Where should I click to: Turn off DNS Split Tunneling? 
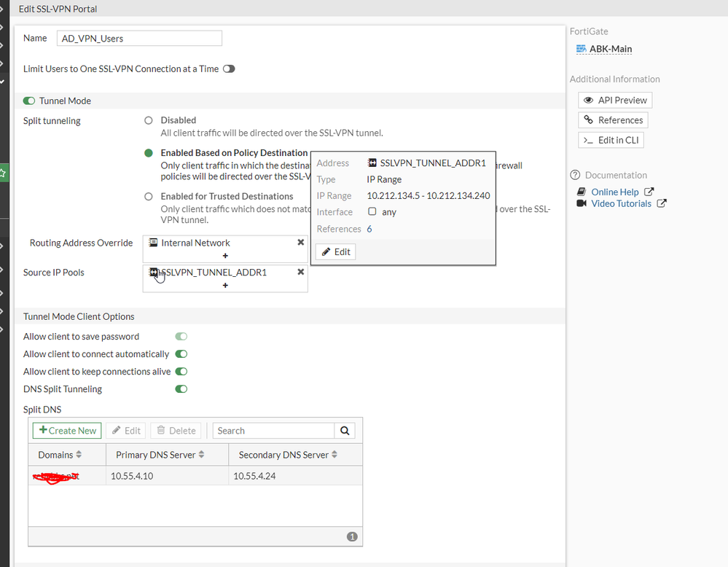(x=181, y=389)
